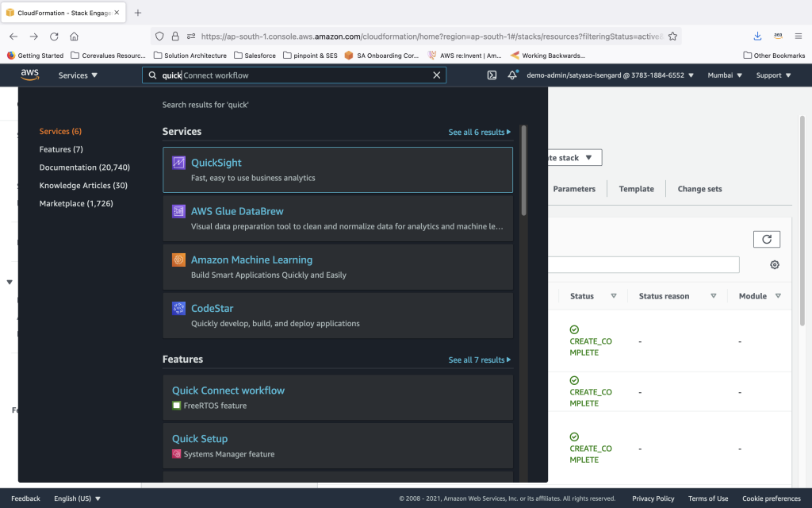The image size is (812, 508).
Task: Open the QuickSight service link
Action: pos(216,163)
